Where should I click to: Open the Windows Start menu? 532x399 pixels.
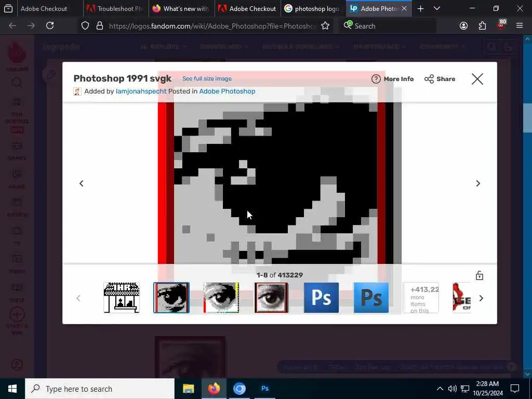[x=12, y=389]
